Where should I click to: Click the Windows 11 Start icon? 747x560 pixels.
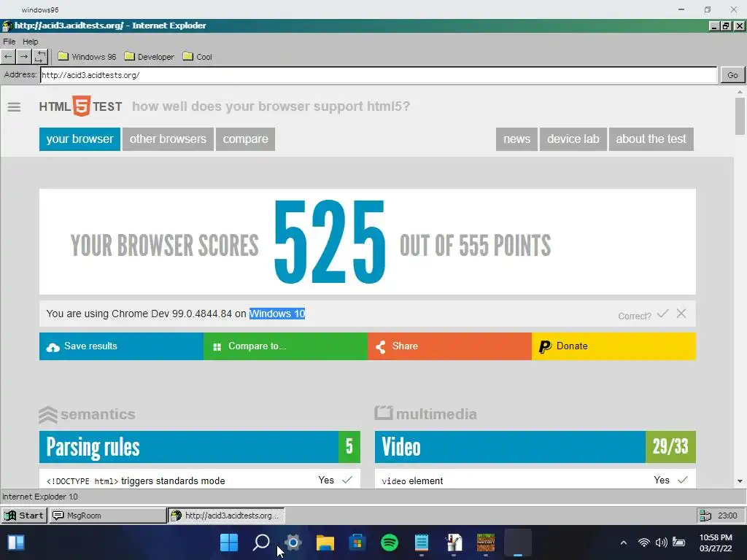click(229, 542)
